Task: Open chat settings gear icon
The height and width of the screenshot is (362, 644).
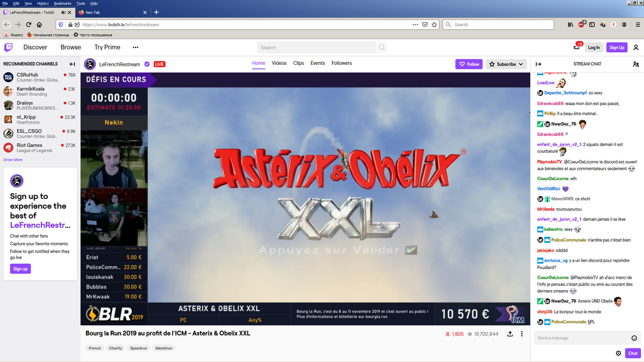Action: click(618, 353)
